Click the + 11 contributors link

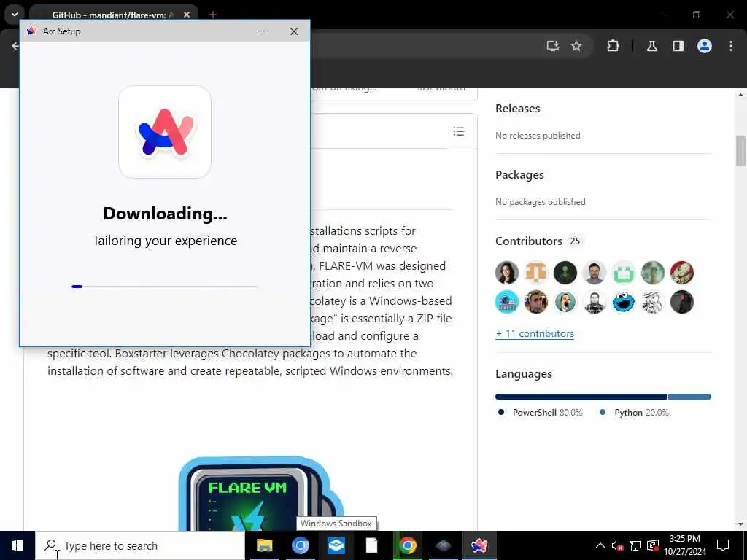tap(535, 334)
